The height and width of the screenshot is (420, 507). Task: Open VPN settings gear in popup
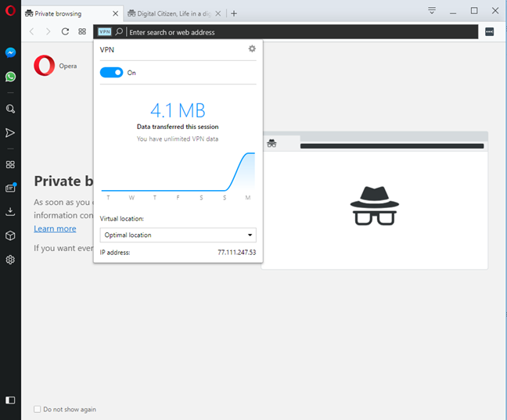[252, 48]
